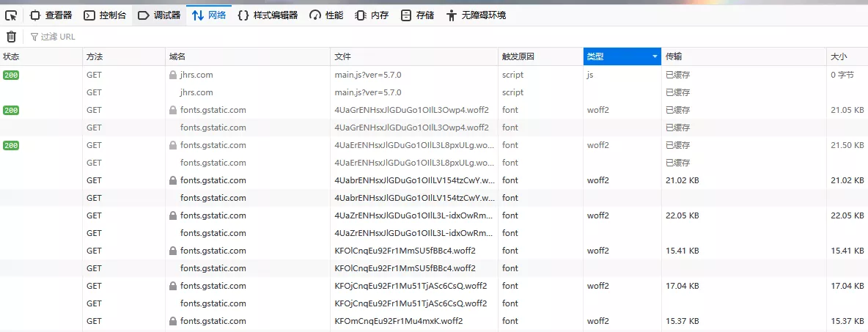Select 4UabrENHsxJlGDuGo1OIlLV154tzCwY file with woff2 type
The height and width of the screenshot is (332, 868).
point(415,180)
